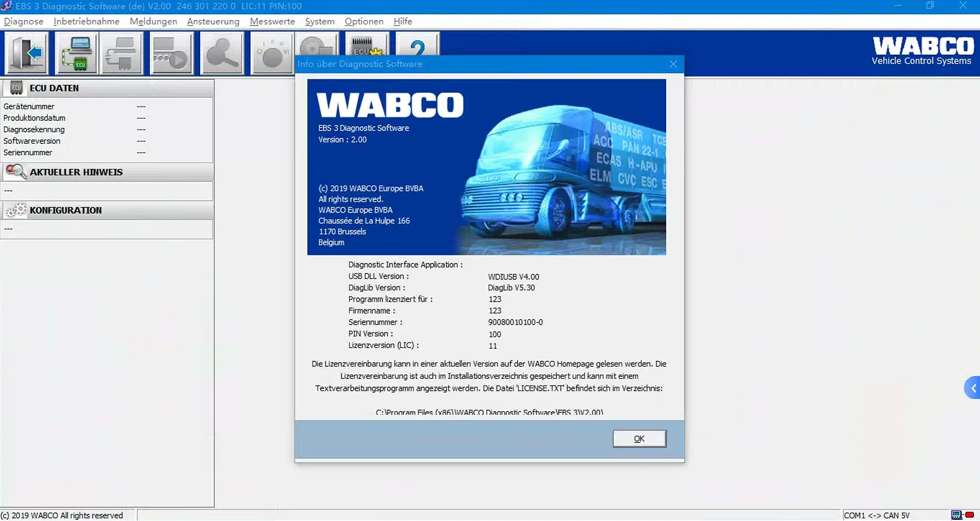
Task: Click the laptop-to-ECU connection icon
Action: (x=77, y=53)
